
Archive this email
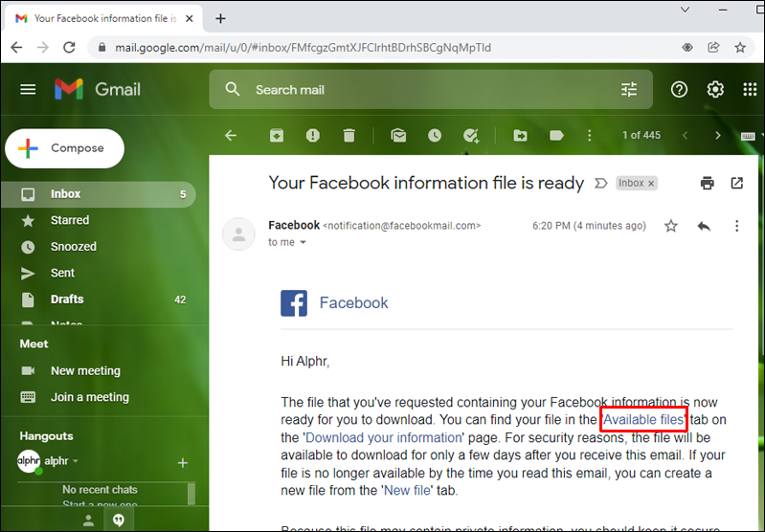[277, 135]
